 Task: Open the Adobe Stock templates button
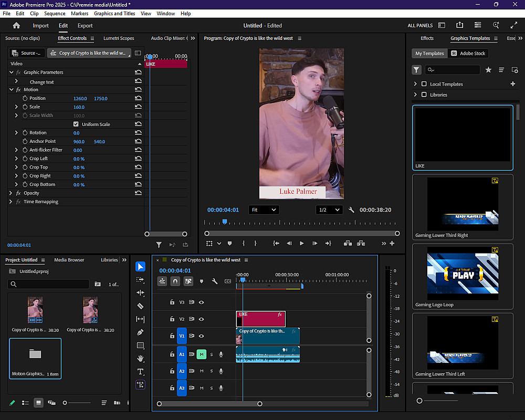click(x=469, y=54)
